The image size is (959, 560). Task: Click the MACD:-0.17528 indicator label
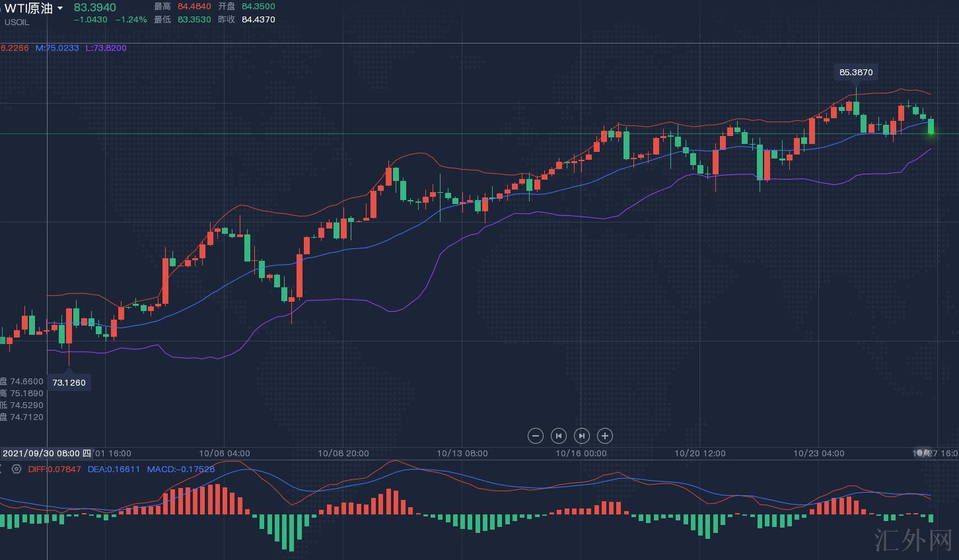[180, 470]
